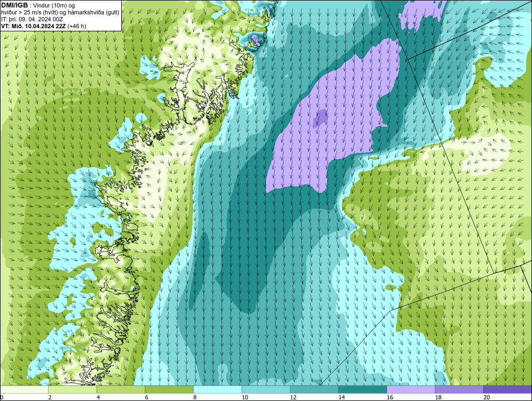This screenshot has height=401, width=532.
Task: Click the small dark purple wind maximum spot
Action: (x=320, y=118)
